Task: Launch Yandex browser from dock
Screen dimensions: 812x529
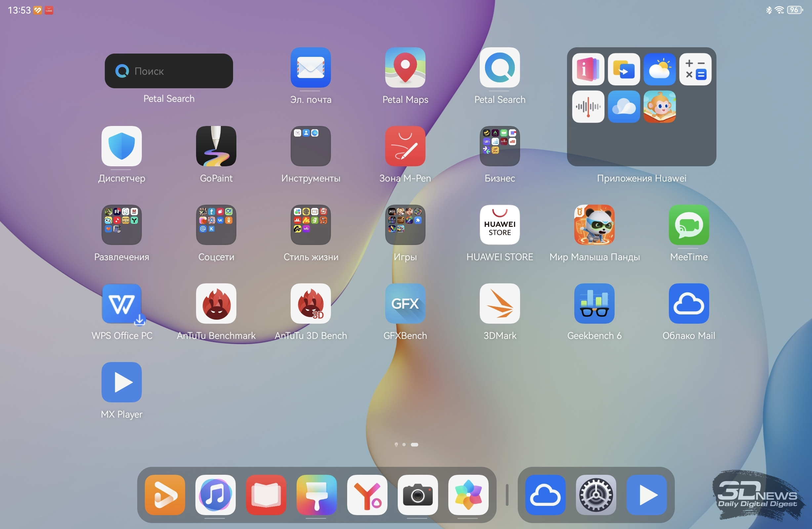Action: (367, 495)
